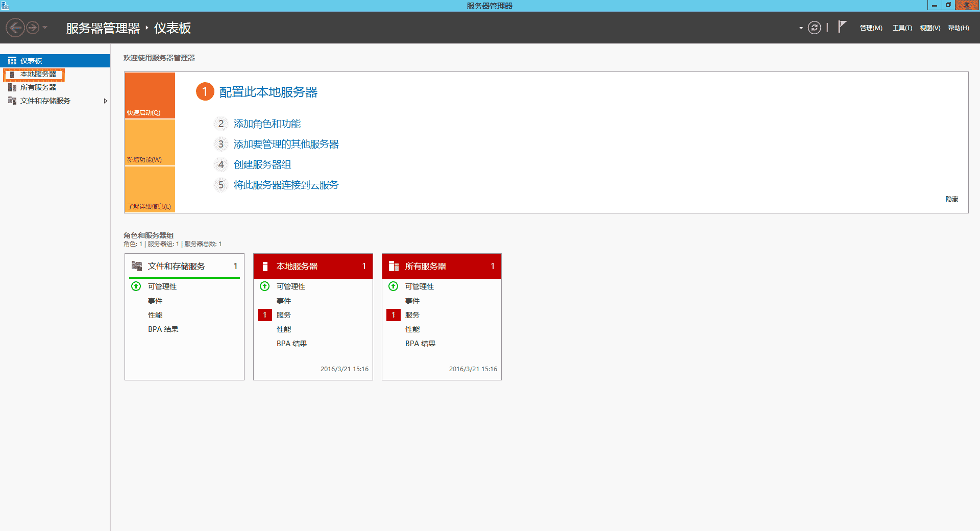Open 添加要管理的其他服务器 link
The width and height of the screenshot is (980, 531).
coord(286,144)
